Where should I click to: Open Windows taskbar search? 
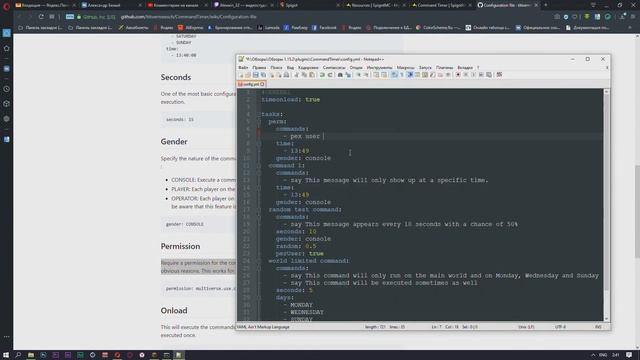coord(18,355)
